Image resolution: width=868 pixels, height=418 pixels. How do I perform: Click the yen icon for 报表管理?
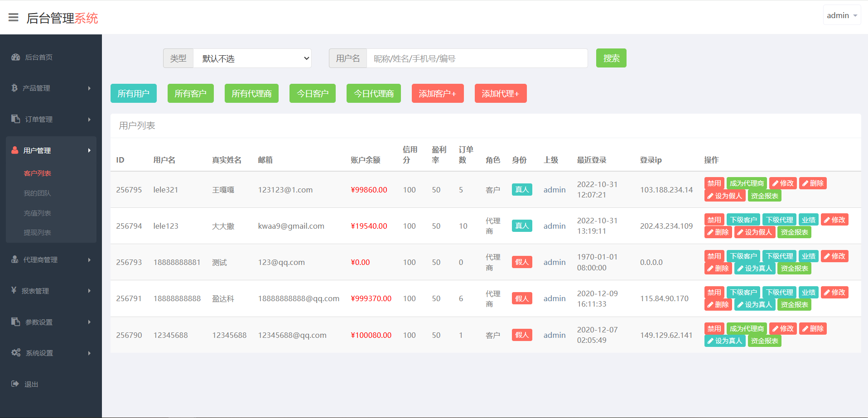[x=14, y=290]
